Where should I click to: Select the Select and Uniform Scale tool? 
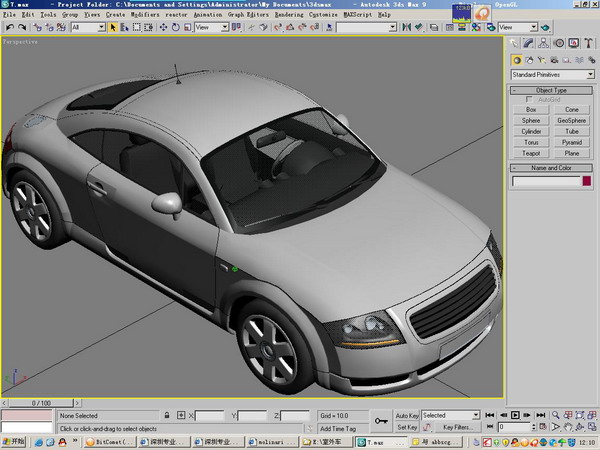pyautogui.click(x=188, y=27)
